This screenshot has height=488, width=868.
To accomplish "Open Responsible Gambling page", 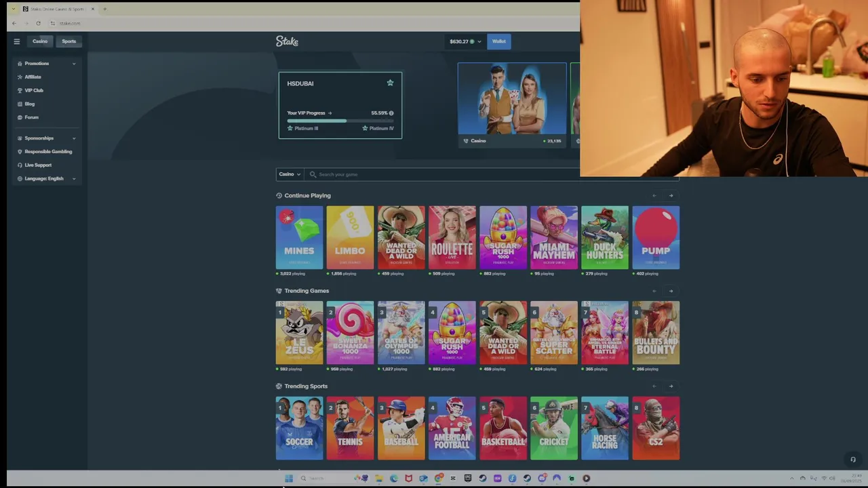I will [x=48, y=152].
